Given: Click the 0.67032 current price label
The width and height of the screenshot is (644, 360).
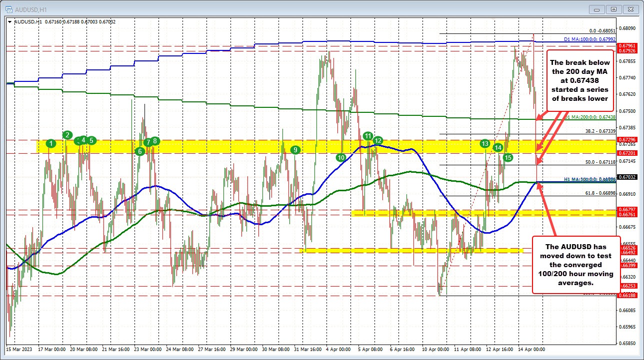Looking at the screenshot, I should click(626, 177).
